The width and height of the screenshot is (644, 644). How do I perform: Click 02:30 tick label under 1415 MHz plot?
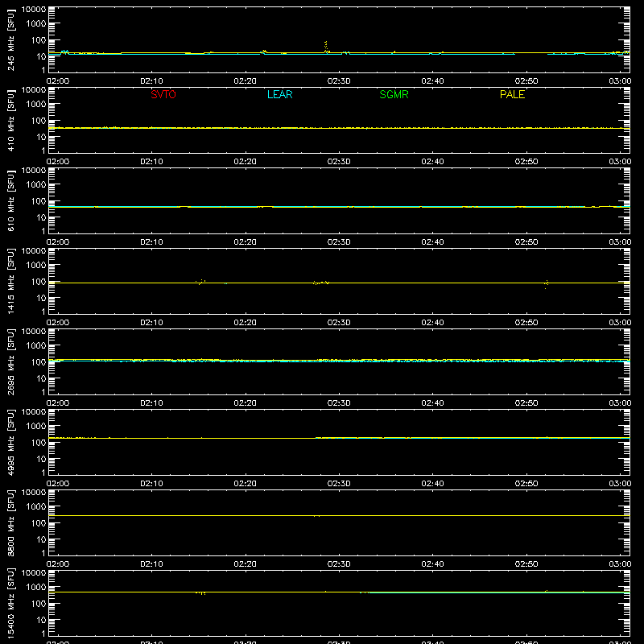pyautogui.click(x=339, y=323)
